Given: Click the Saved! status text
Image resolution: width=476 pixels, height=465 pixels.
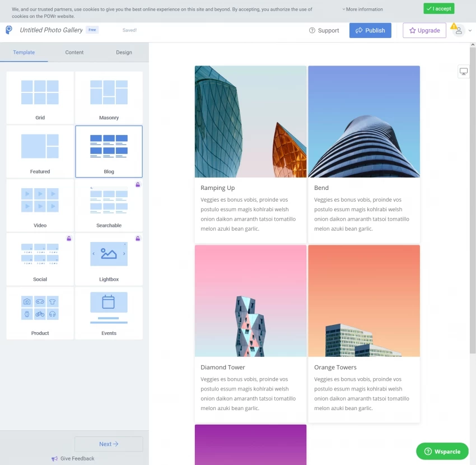Looking at the screenshot, I should tap(129, 30).
